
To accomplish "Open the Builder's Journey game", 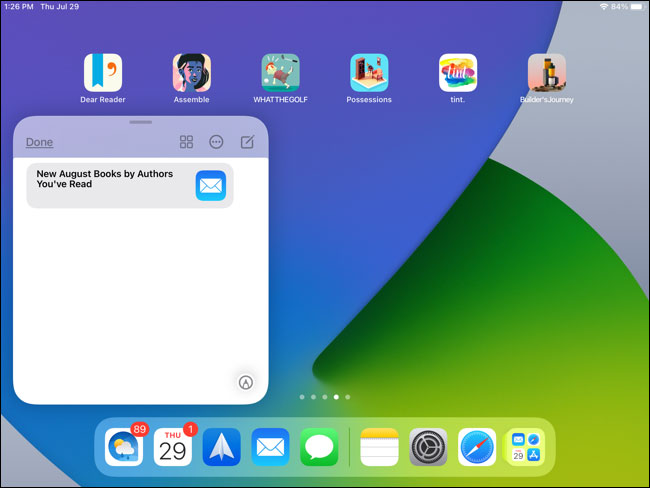I will pos(547,73).
